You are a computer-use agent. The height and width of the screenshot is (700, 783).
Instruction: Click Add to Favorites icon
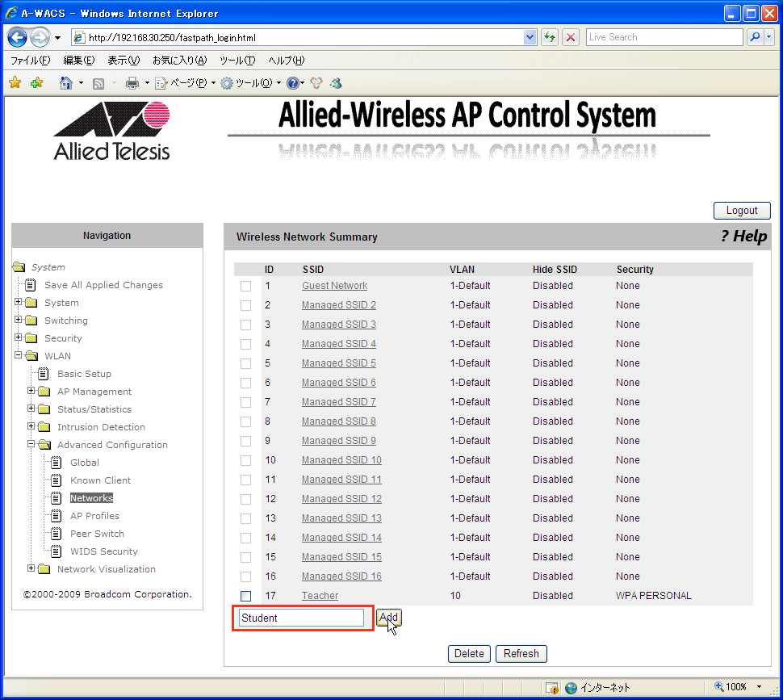pos(36,83)
